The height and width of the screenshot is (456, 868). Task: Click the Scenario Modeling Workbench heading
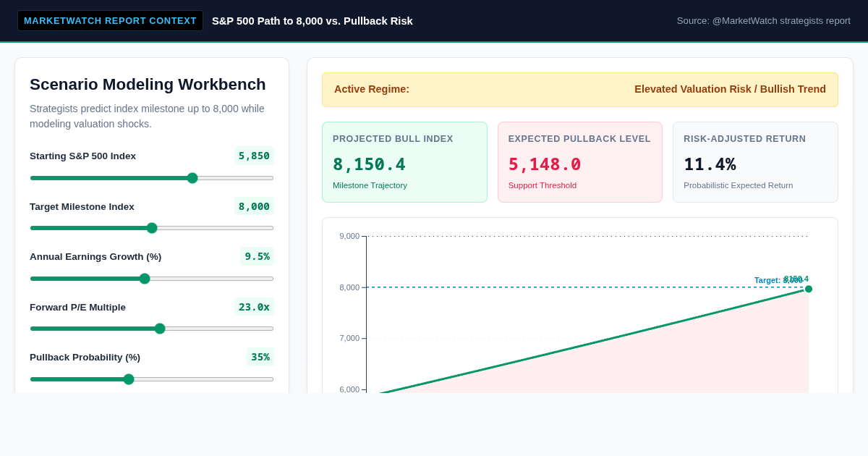[x=148, y=85]
